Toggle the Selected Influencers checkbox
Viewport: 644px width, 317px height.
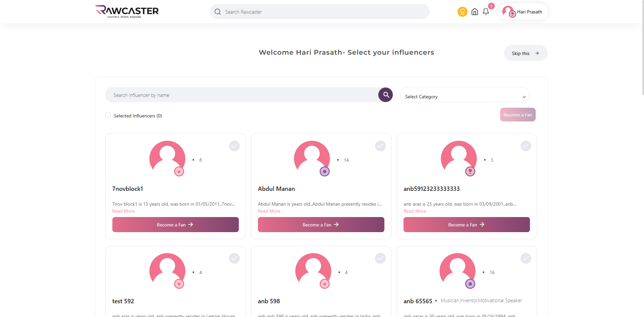pos(108,115)
